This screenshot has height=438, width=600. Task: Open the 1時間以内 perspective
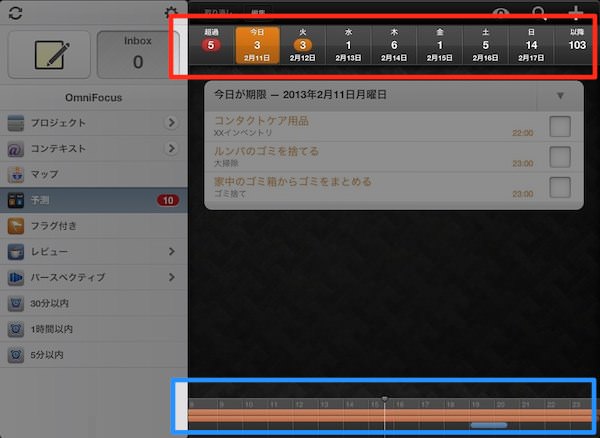pos(94,329)
